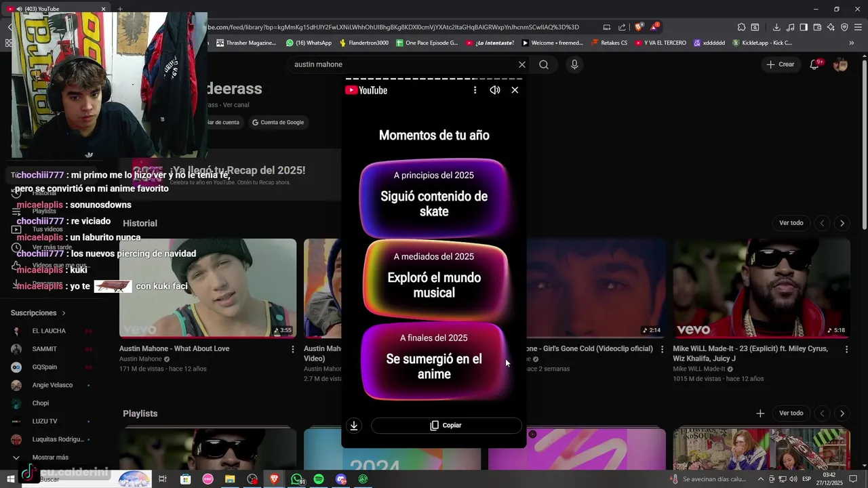Go to next Historial videos arrow
Viewport: 868px width, 488px height.
(842, 223)
